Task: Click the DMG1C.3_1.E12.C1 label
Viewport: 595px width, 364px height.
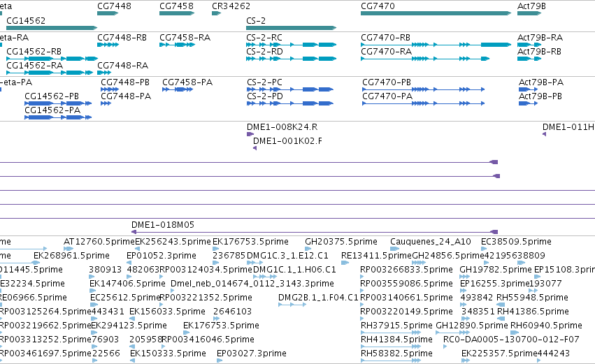Action: [287, 256]
